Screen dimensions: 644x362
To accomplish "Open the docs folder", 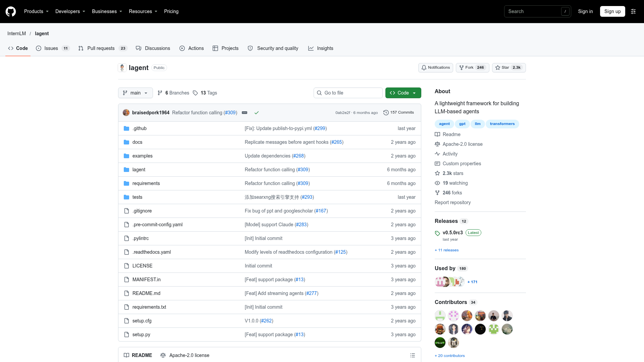I will [137, 142].
